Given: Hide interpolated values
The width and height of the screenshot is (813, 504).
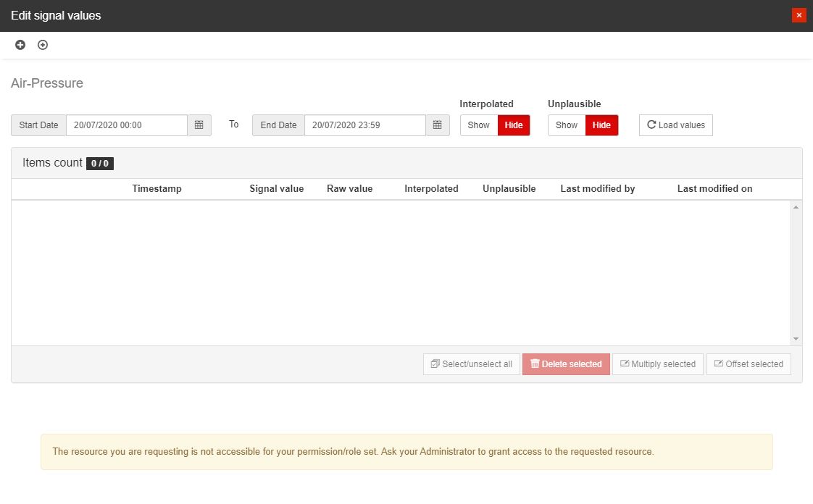Looking at the screenshot, I should click(x=514, y=125).
